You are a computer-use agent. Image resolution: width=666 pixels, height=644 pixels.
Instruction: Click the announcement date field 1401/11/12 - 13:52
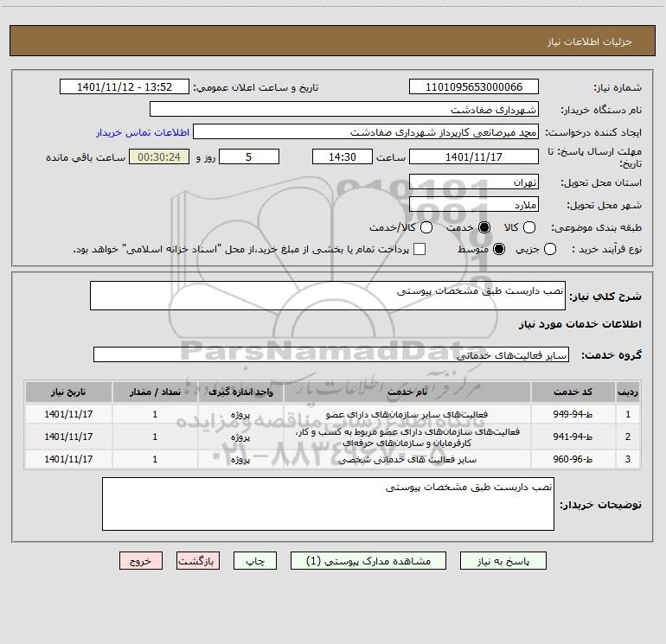pos(125,86)
